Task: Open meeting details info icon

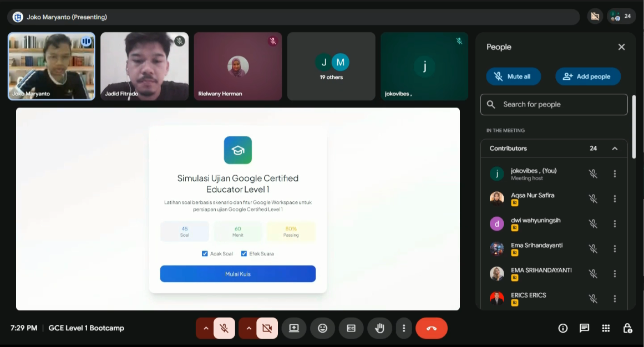Action: [562, 328]
